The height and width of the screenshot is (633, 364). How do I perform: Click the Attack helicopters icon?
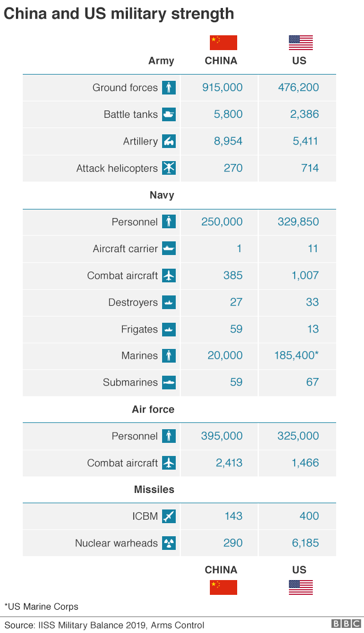pos(169,168)
